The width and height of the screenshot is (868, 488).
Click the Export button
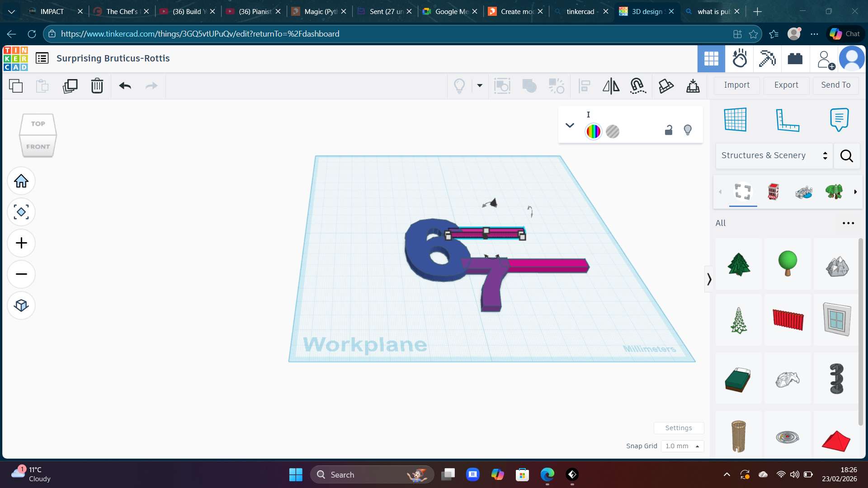click(x=786, y=85)
